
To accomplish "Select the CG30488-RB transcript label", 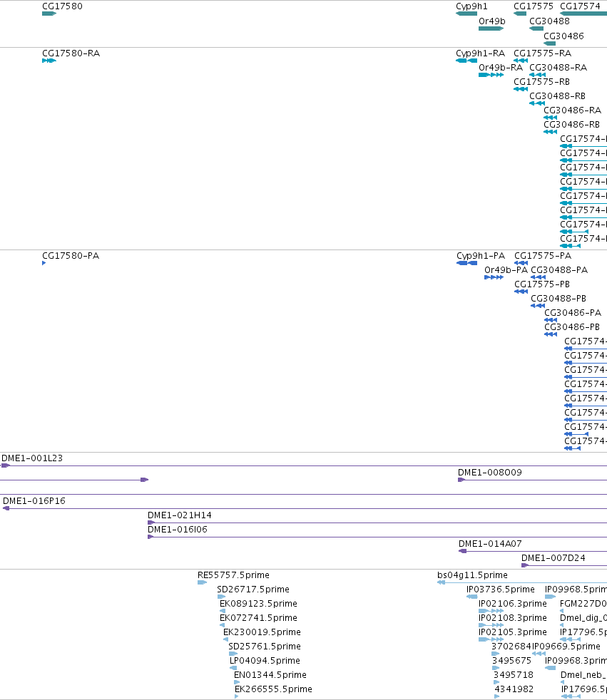I will point(557,96).
